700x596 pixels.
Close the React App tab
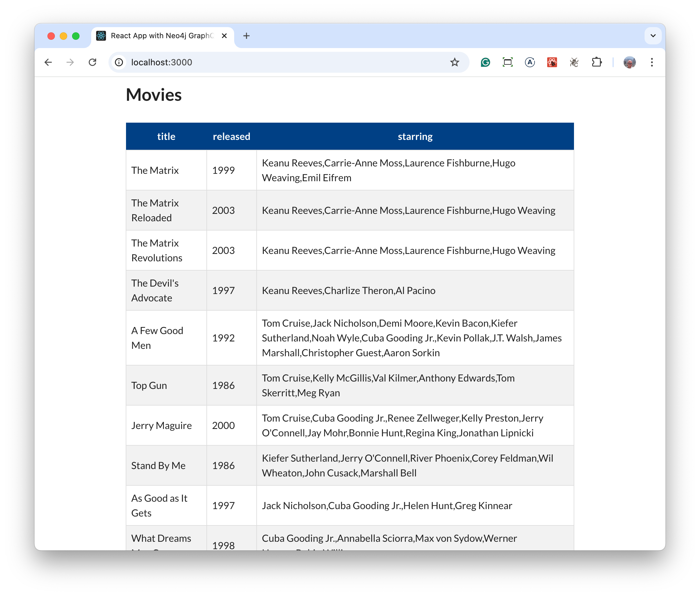click(224, 36)
